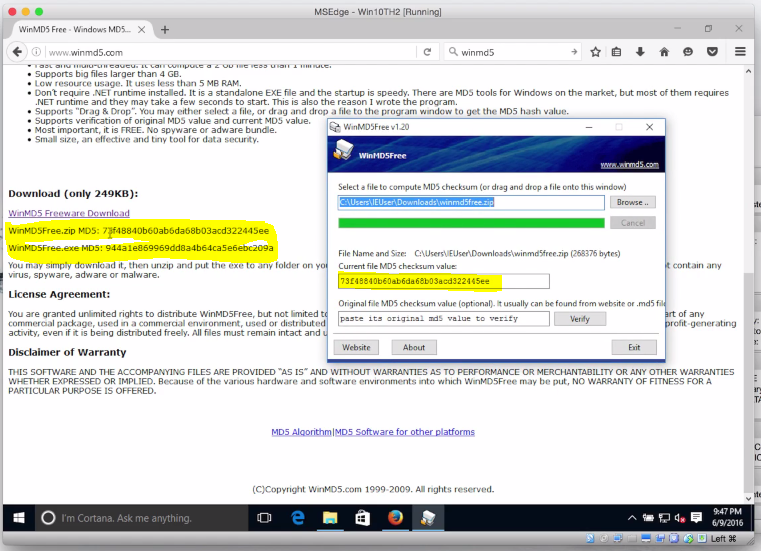Expand hidden tray icons chevron

click(631, 518)
